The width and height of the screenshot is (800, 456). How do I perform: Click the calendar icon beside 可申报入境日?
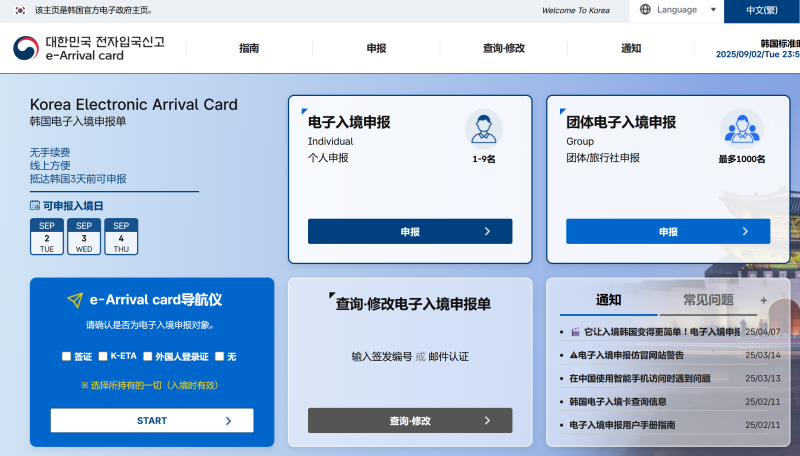coord(35,206)
